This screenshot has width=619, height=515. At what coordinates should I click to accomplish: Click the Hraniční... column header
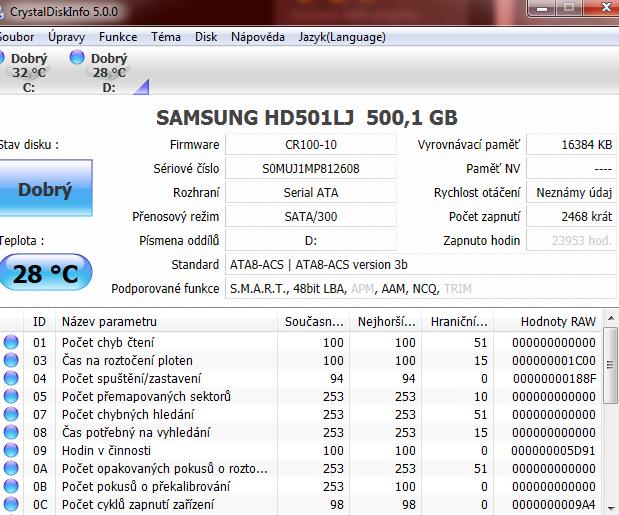point(458,322)
